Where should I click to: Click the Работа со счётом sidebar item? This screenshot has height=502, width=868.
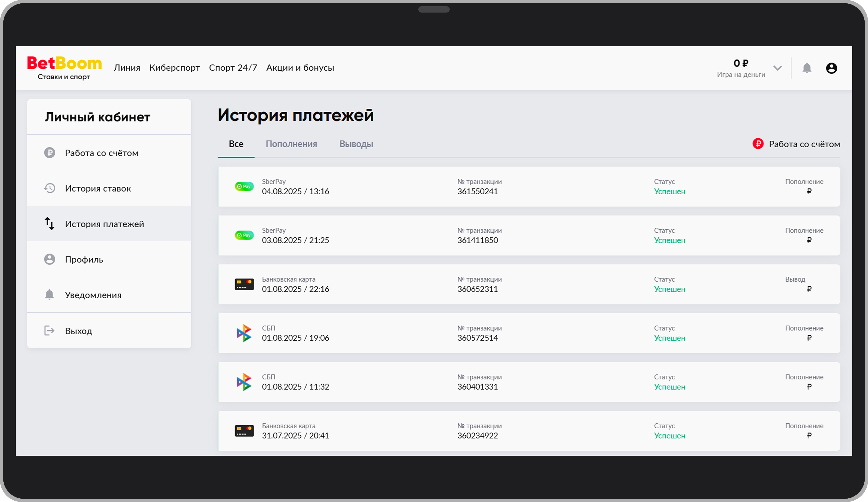pyautogui.click(x=101, y=153)
